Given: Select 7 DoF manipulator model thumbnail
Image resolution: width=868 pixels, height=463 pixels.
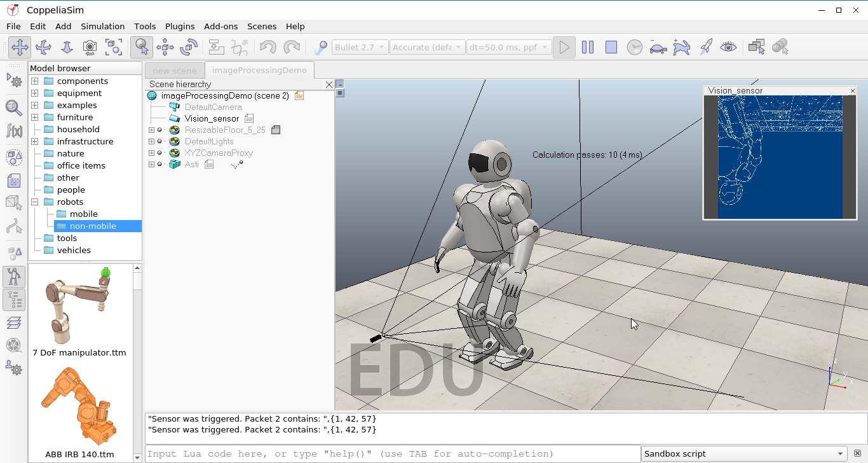Looking at the screenshot, I should click(x=79, y=307).
